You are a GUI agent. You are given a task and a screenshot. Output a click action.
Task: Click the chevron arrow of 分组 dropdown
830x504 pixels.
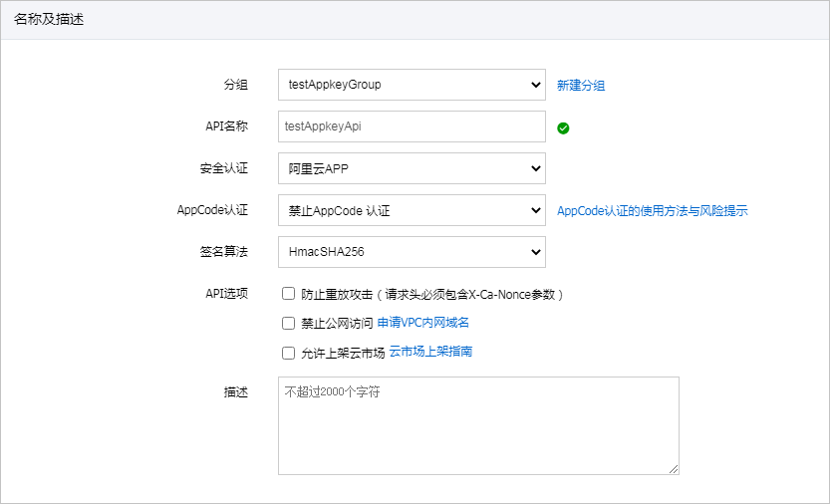point(536,85)
